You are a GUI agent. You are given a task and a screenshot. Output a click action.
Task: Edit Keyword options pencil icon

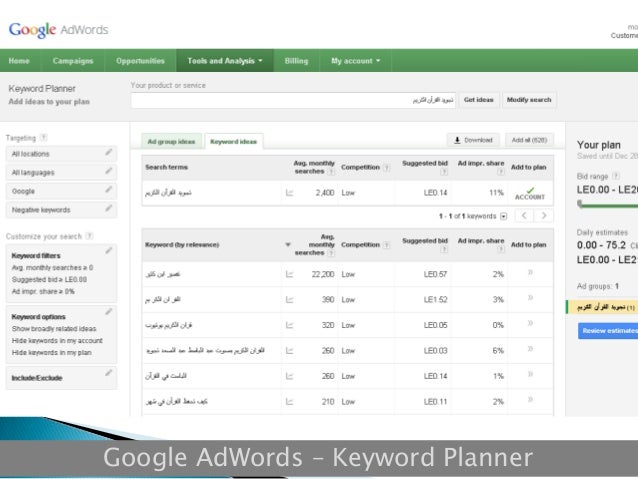click(x=109, y=312)
